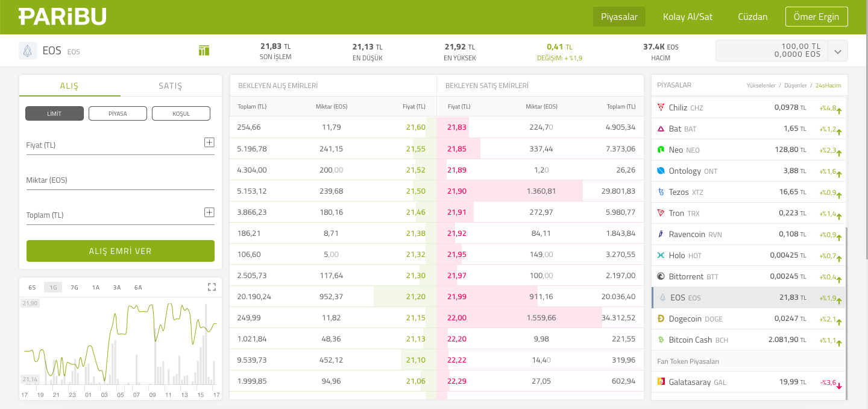Click the Bittorrent coin icon
The width and height of the screenshot is (868, 409).
(x=661, y=277)
